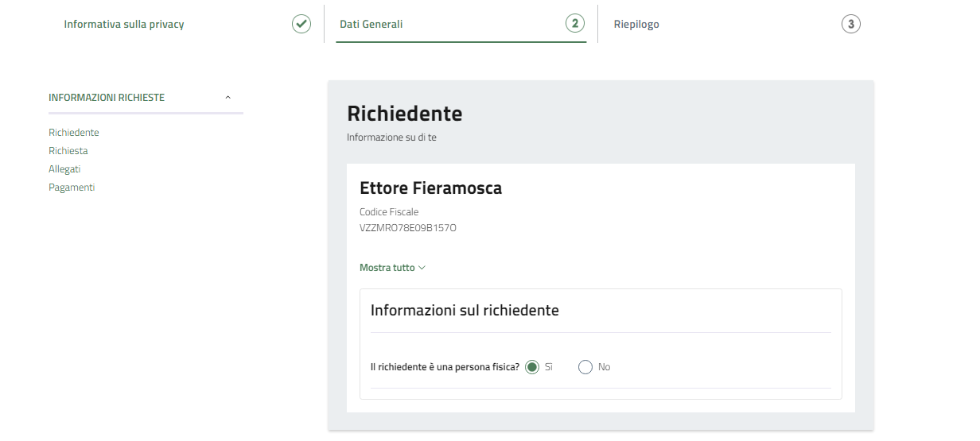Open the Dati Generali step tab

[371, 25]
